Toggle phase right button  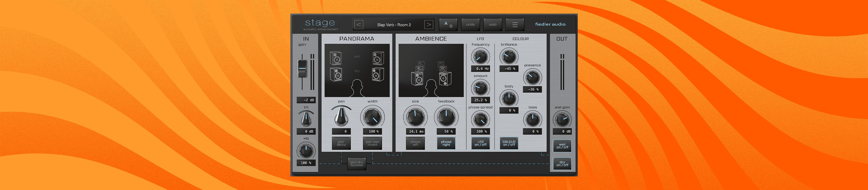click(446, 143)
